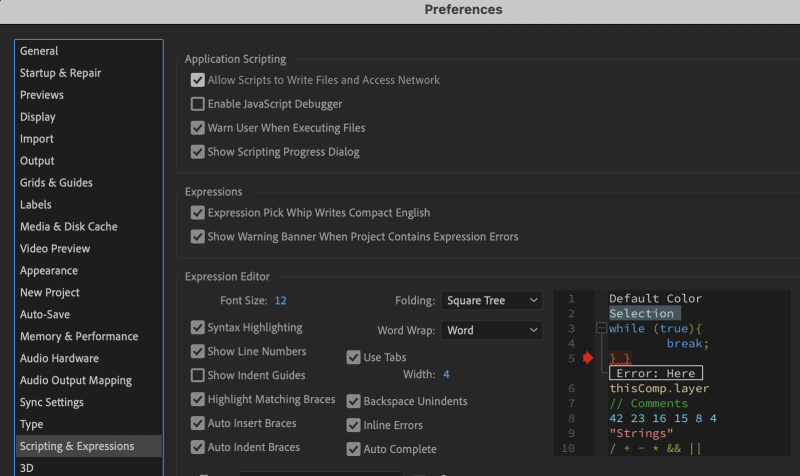Collapse the code fold marker at line 3
Viewport: 800px width, 476px height.
(x=600, y=328)
